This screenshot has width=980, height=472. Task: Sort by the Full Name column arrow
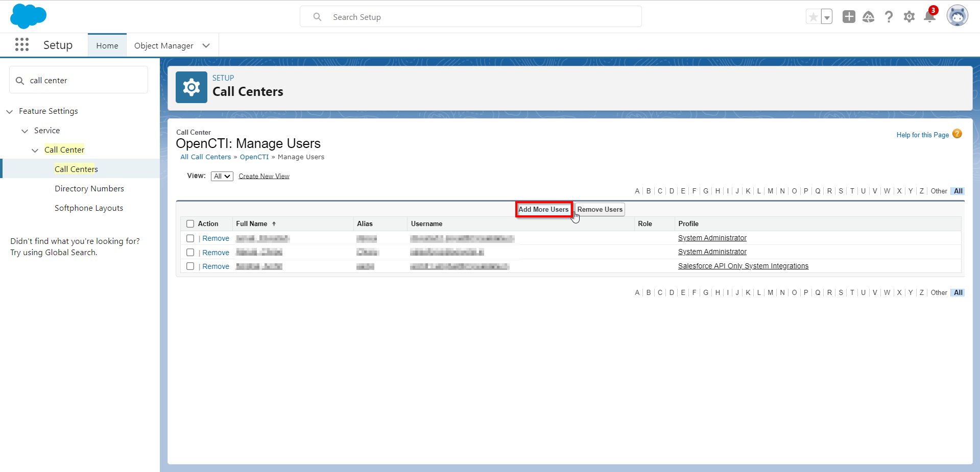pyautogui.click(x=274, y=223)
